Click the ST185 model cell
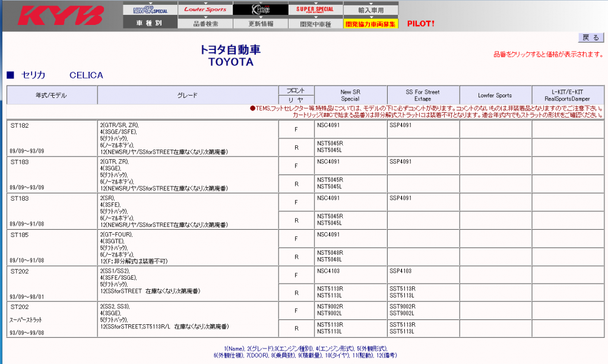Image resolution: width=608 pixels, height=364 pixels. tap(52, 248)
